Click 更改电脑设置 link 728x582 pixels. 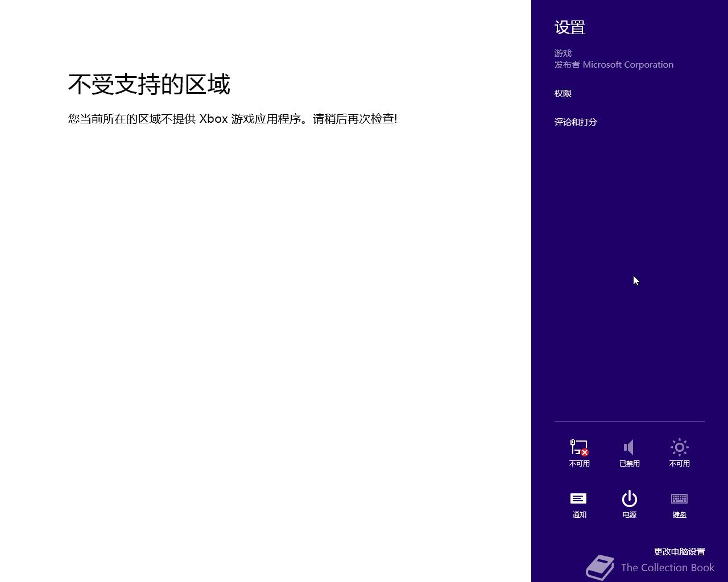679,551
